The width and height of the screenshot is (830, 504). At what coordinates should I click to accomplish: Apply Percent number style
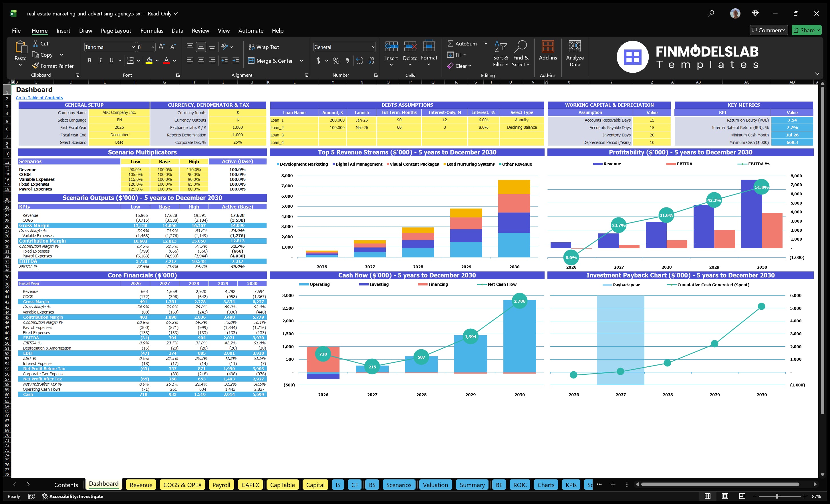(x=336, y=61)
